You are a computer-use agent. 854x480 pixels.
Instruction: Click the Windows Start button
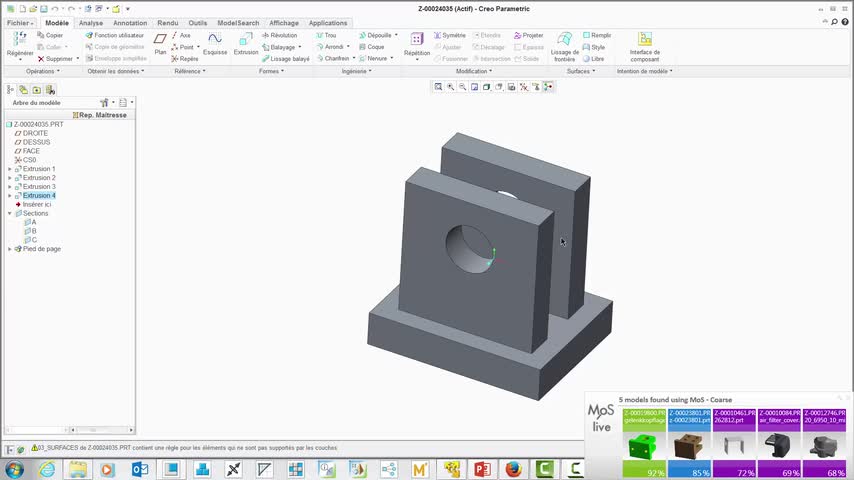click(14, 469)
